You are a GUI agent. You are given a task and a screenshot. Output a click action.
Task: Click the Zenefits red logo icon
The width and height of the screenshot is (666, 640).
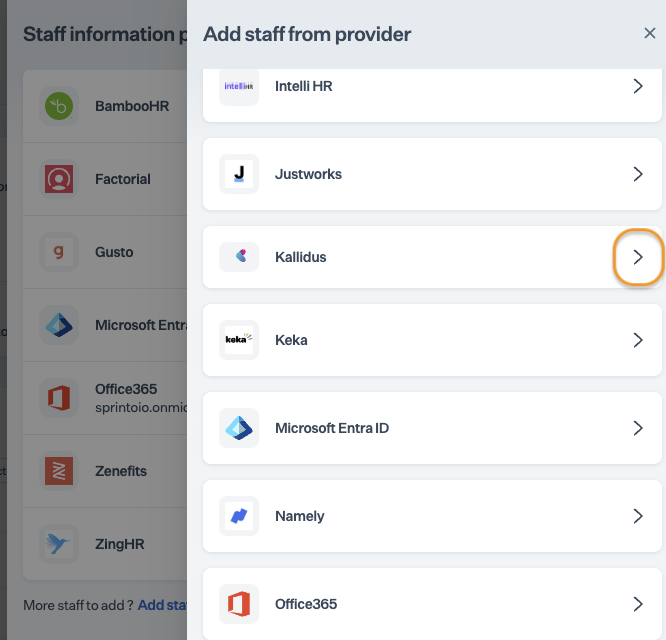click(59, 471)
